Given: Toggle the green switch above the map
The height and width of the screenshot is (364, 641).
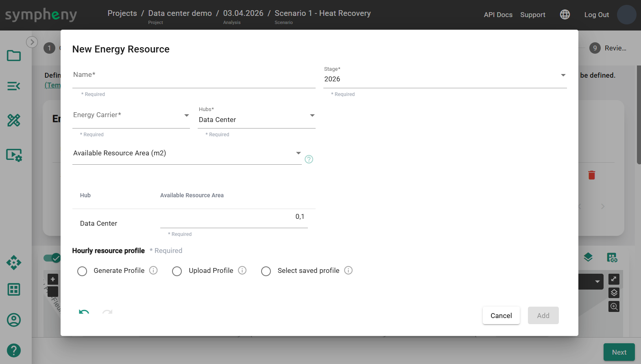Looking at the screenshot, I should [52, 258].
